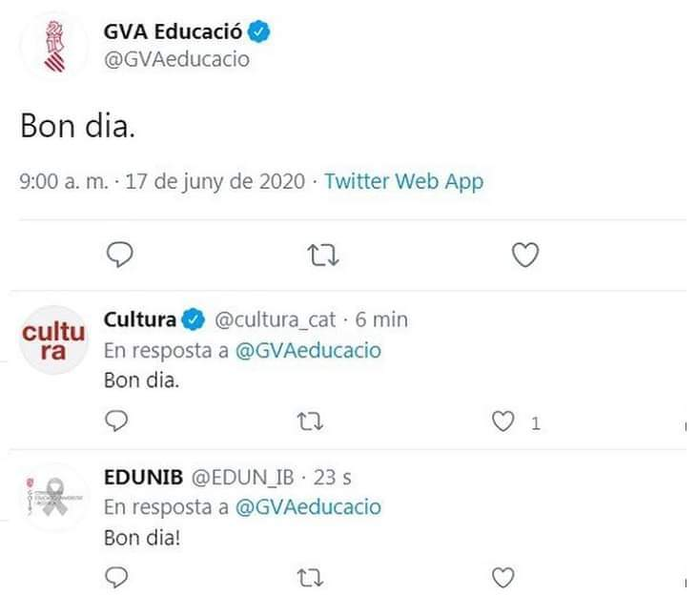The height and width of the screenshot is (616, 697).
Task: Reply to EDUNIB's response
Action: point(116,577)
